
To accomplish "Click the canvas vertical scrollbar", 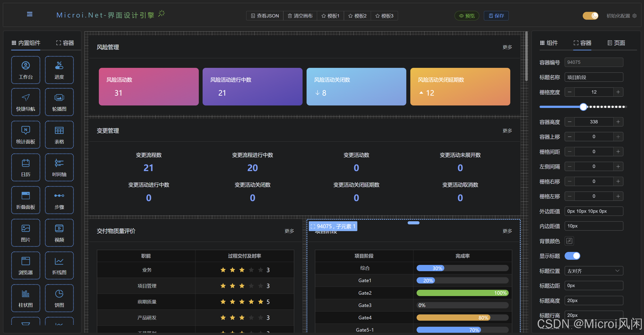I will coord(527,56).
